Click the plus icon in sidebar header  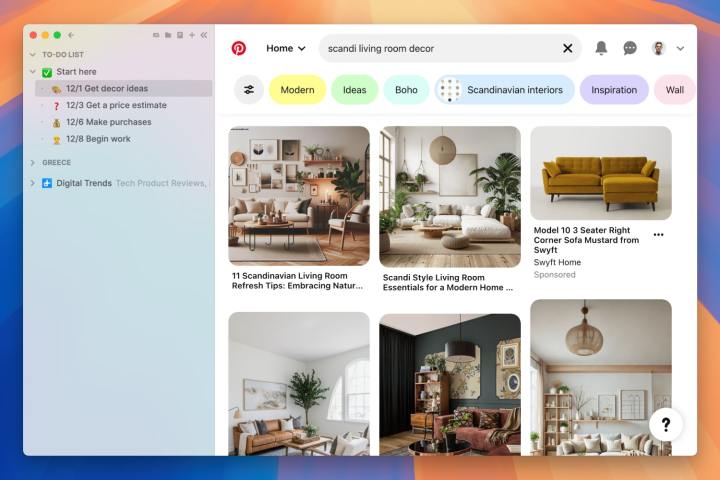192,35
